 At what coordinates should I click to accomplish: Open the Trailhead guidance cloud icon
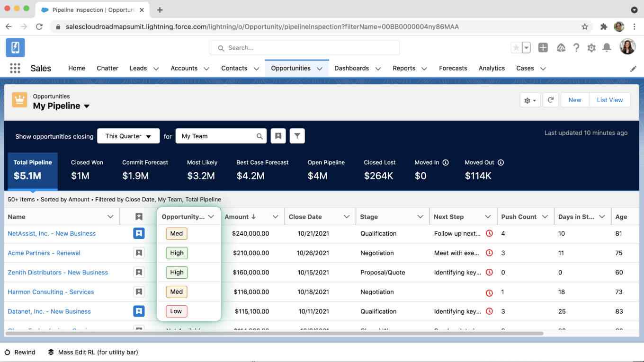(x=561, y=48)
